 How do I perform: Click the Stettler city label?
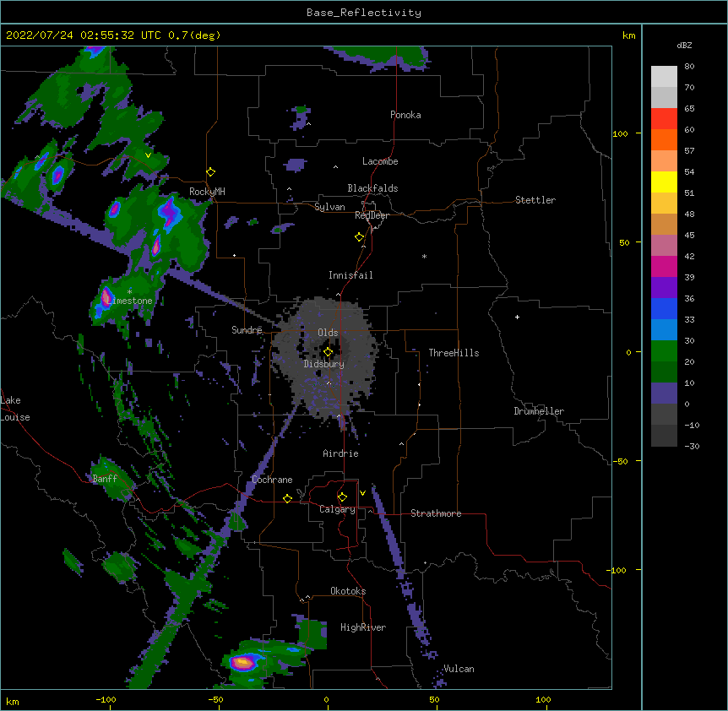pos(535,200)
